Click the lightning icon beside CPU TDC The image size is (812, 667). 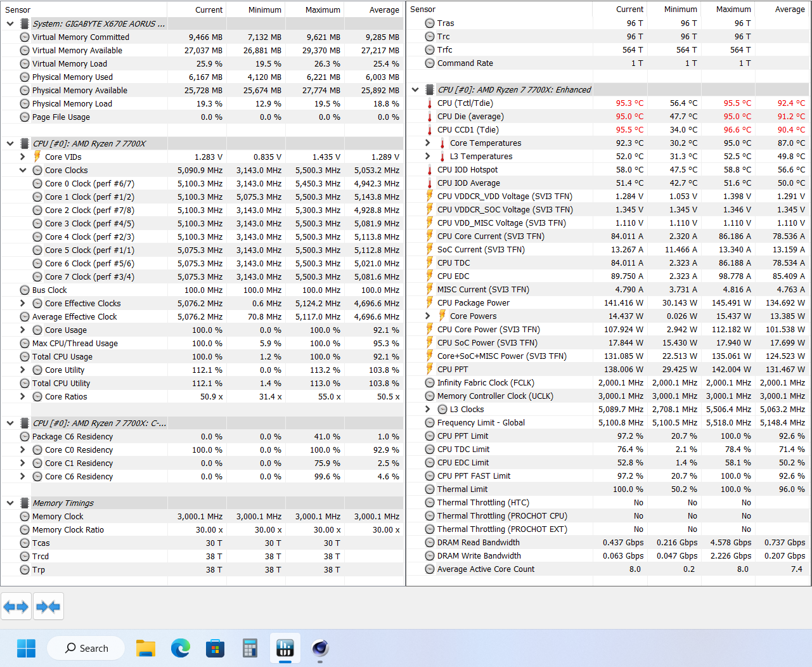[430, 263]
